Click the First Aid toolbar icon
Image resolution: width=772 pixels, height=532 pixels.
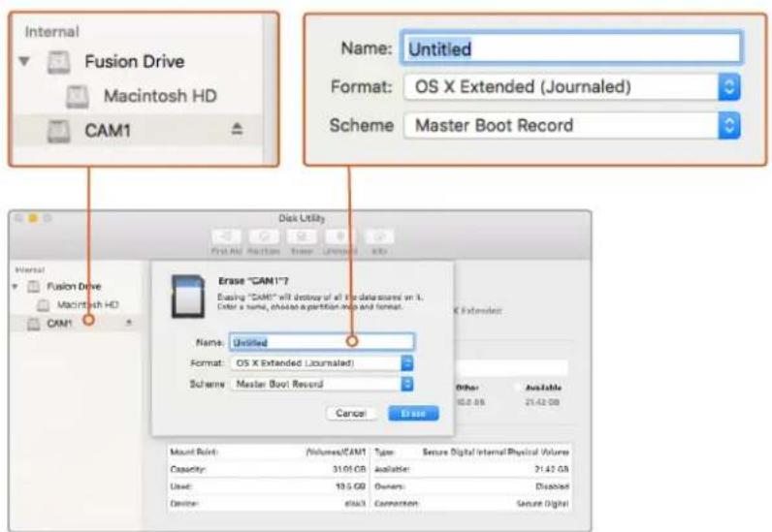tap(227, 237)
